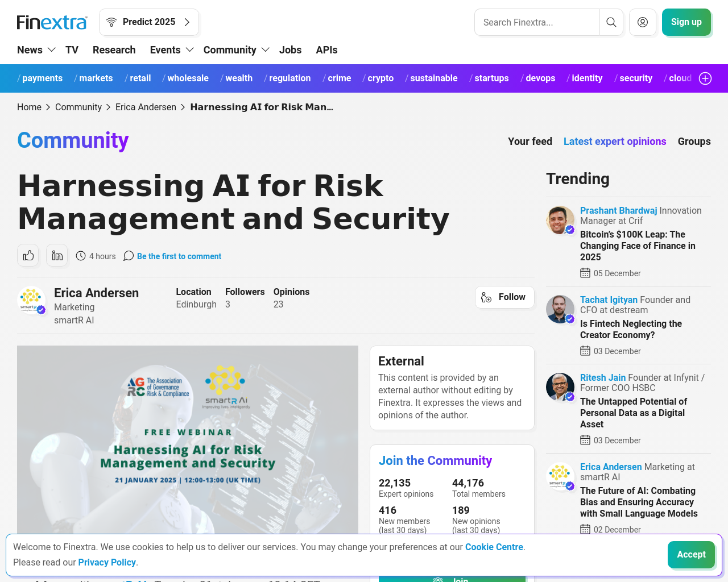Follow Erica Andersen
Screen dimensions: 728x582
[x=504, y=297]
